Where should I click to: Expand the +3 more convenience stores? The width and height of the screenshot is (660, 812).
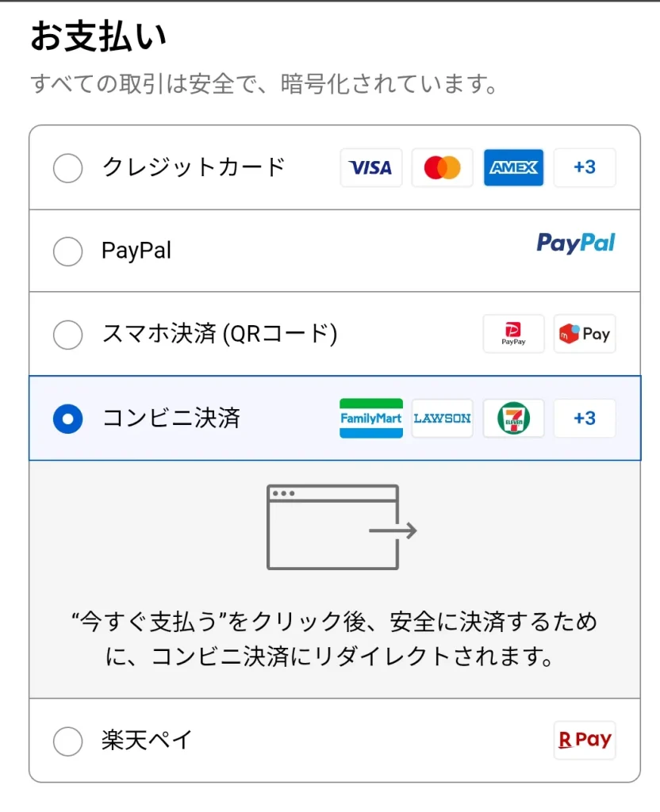585,418
